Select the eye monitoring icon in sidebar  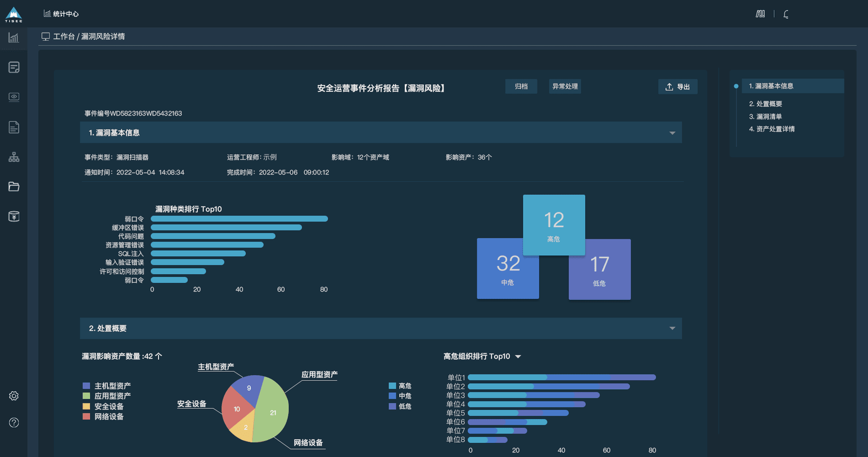(x=14, y=97)
